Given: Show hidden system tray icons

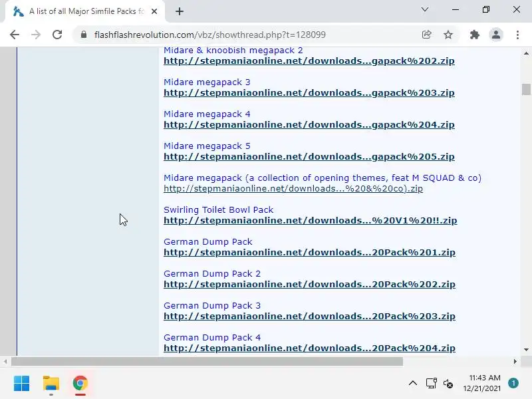Looking at the screenshot, I should coord(413,384).
